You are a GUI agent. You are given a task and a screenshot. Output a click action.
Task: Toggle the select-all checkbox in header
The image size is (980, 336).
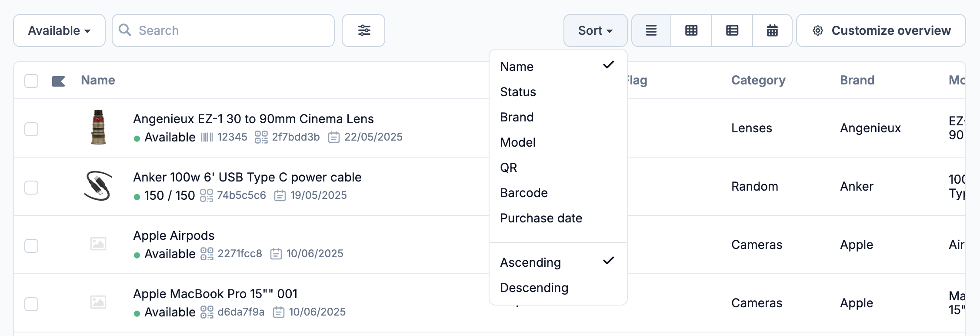pos(31,81)
